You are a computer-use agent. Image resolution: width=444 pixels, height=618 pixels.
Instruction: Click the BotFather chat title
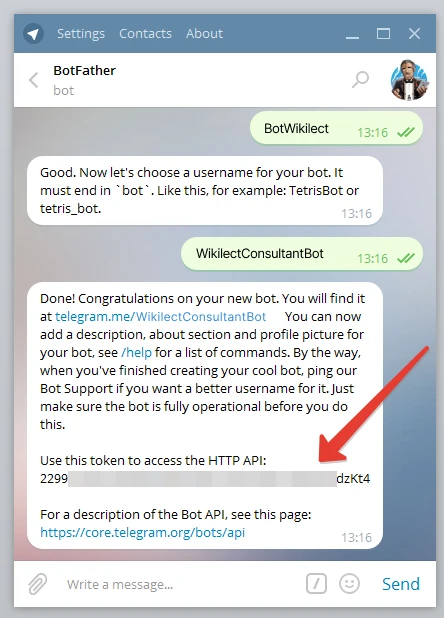click(84, 71)
